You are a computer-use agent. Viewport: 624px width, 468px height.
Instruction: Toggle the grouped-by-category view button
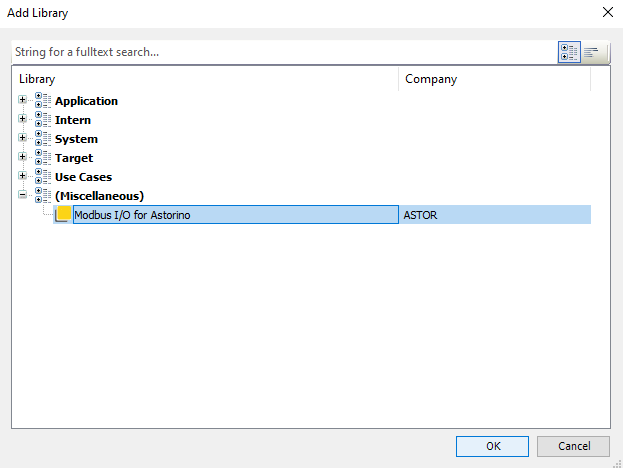(569, 52)
